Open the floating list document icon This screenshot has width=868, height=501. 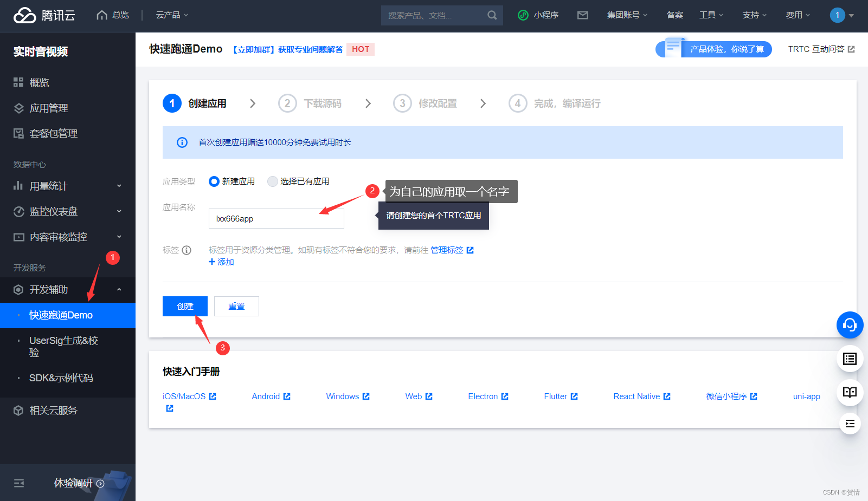850,359
